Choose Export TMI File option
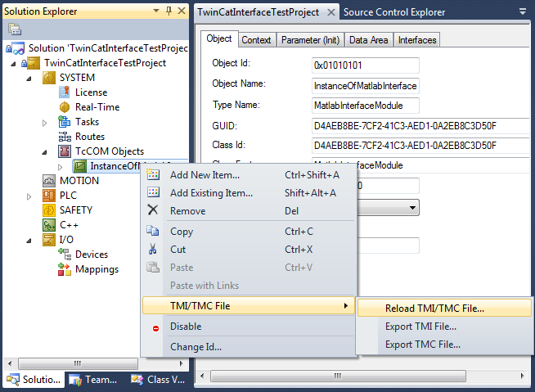The image size is (535, 392). pos(444,327)
